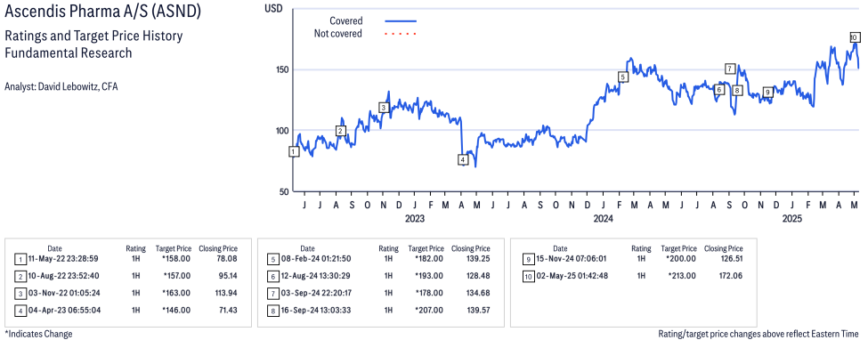Image resolution: width=868 pixels, height=340 pixels.
Task: Click chart marker 2 on the price line
Action: click(341, 131)
